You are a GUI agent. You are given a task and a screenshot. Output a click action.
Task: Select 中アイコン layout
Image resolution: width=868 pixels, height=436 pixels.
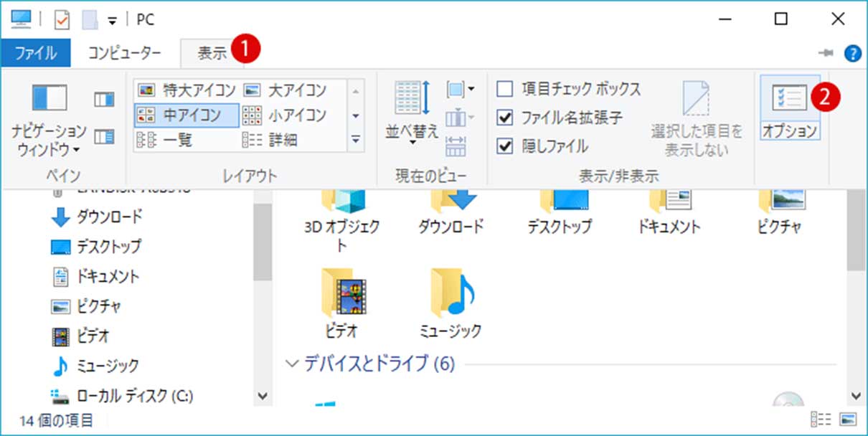187,115
